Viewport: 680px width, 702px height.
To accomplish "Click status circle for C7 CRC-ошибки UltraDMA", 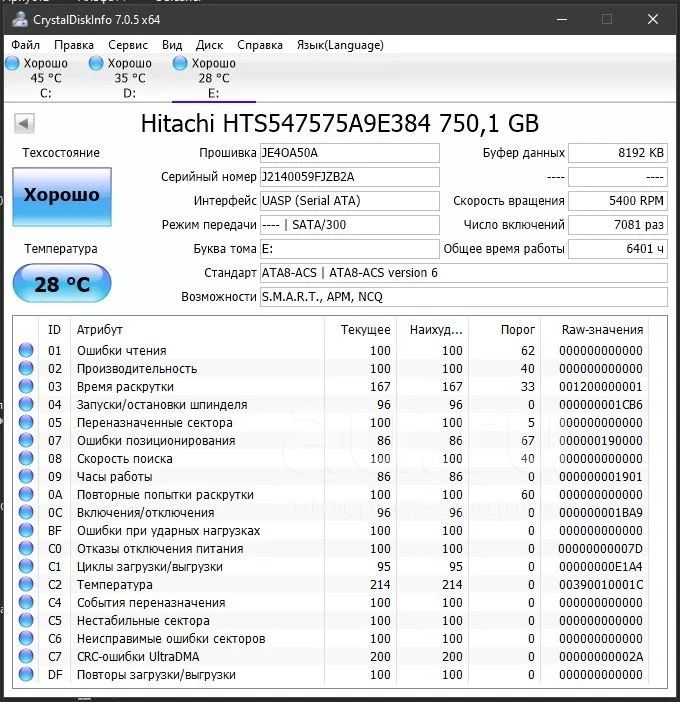I will point(26,656).
